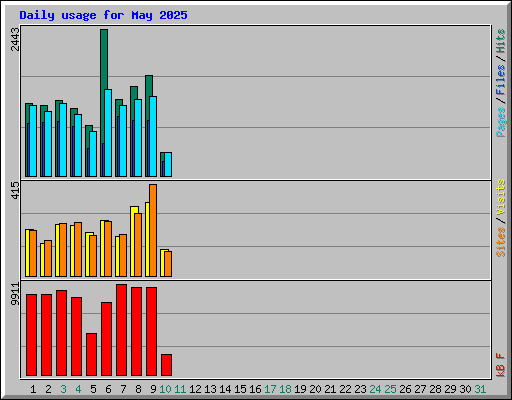Select green day 4 label on the x-axis
512x400 pixels.
tap(78, 389)
